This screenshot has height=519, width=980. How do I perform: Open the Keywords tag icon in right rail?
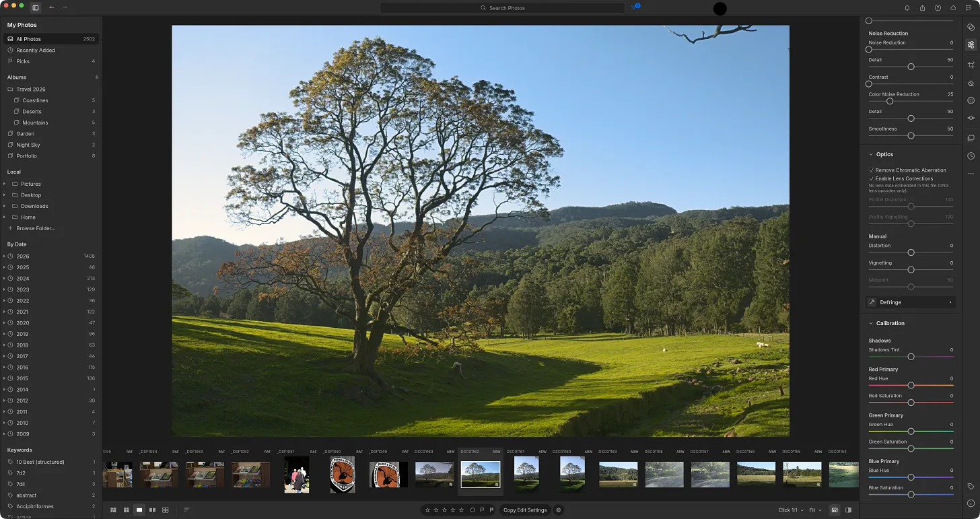[971, 486]
